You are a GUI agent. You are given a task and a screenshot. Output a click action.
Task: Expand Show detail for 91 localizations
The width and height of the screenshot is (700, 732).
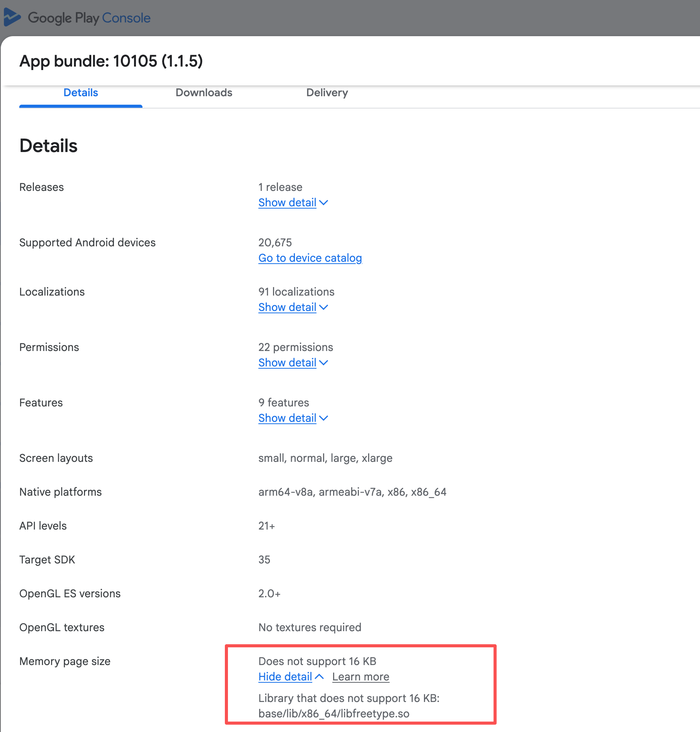tap(287, 307)
